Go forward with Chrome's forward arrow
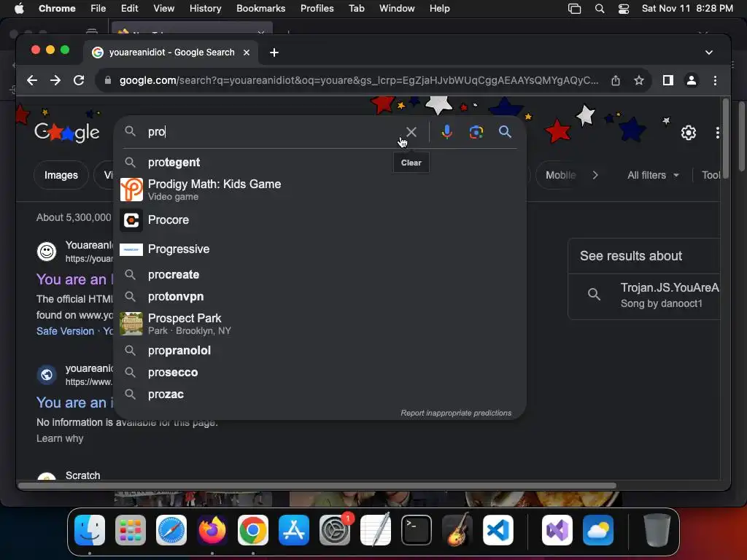This screenshot has width=747, height=560. coord(55,80)
